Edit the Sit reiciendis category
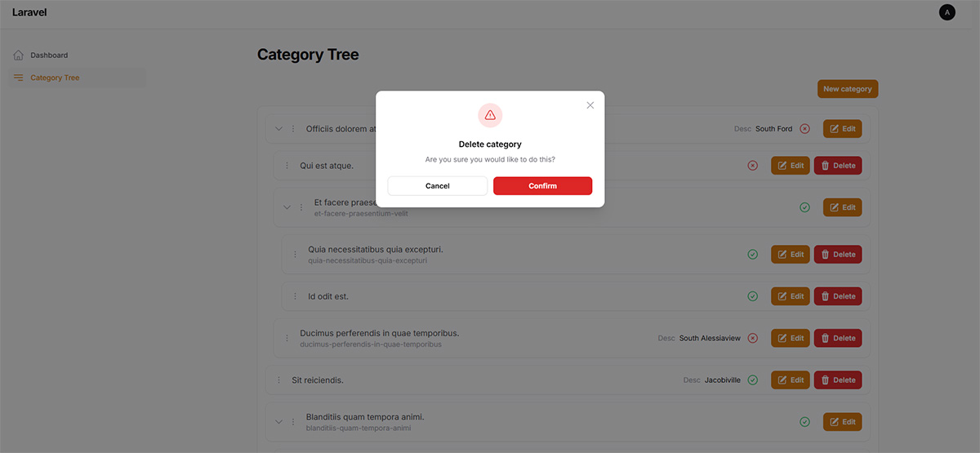Screen dimensions: 980x453 click(791, 380)
